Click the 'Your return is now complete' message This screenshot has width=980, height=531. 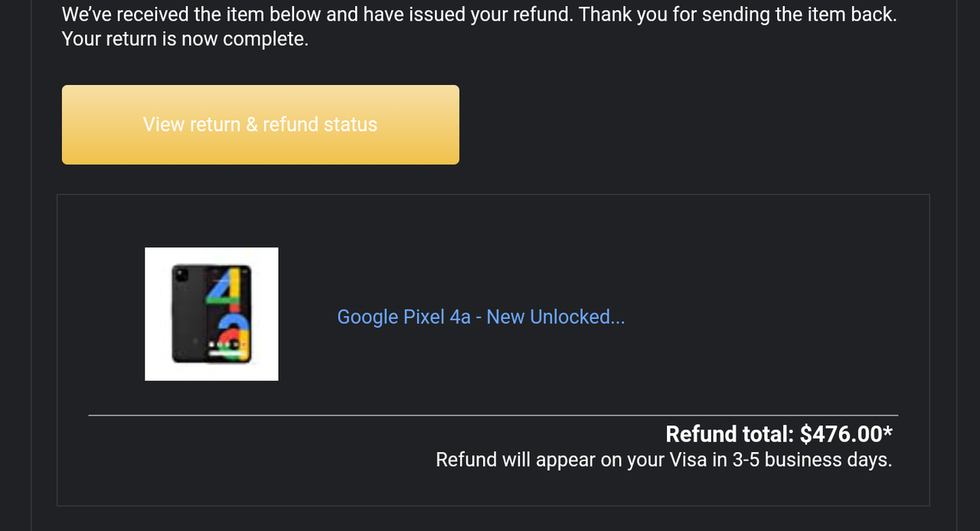point(185,39)
